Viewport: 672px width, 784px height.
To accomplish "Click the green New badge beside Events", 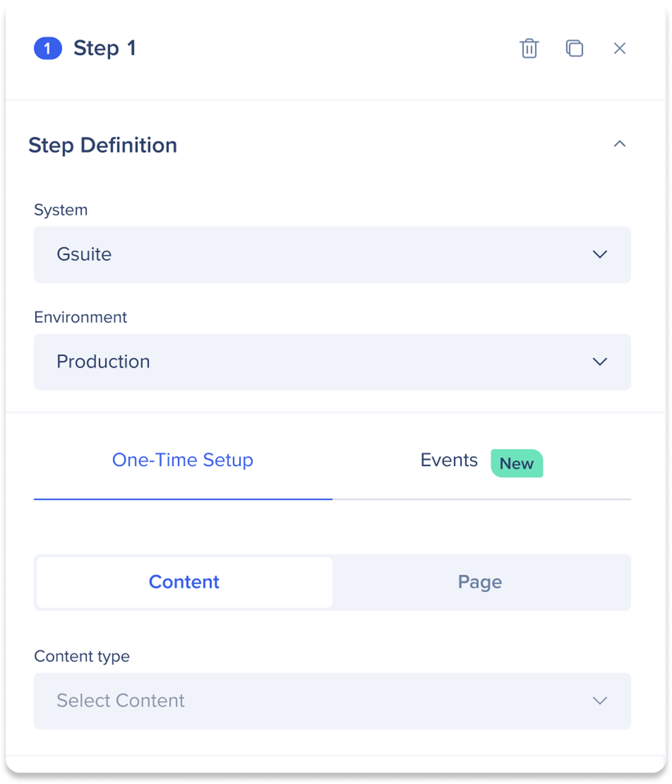I will click(517, 464).
